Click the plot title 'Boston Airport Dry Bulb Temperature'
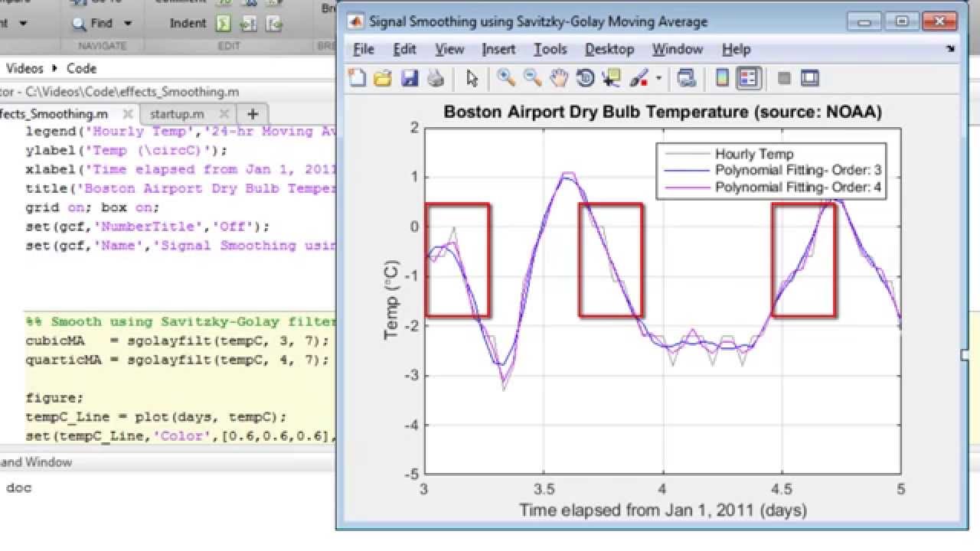 point(595,112)
